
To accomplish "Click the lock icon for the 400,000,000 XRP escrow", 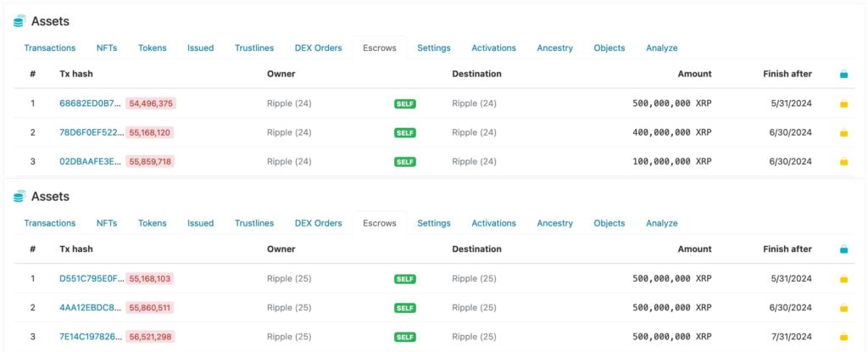I will point(843,133).
